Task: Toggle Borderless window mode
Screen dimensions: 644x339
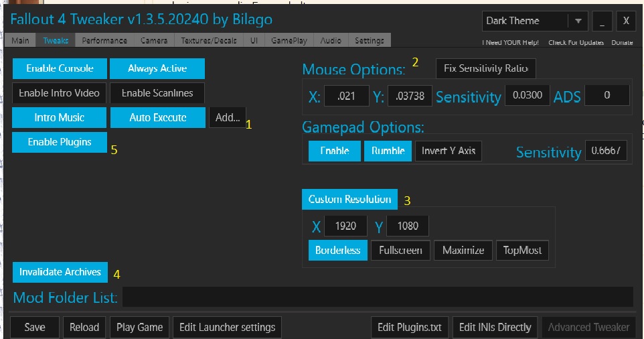Action: (x=337, y=251)
